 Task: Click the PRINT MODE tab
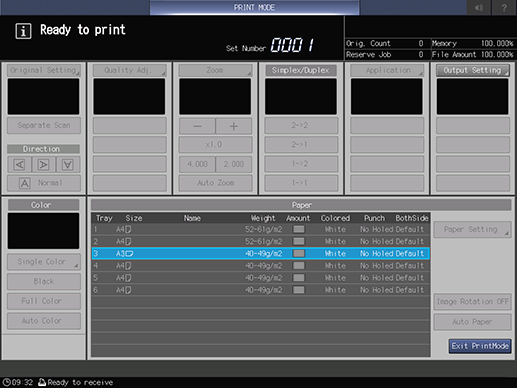254,7
